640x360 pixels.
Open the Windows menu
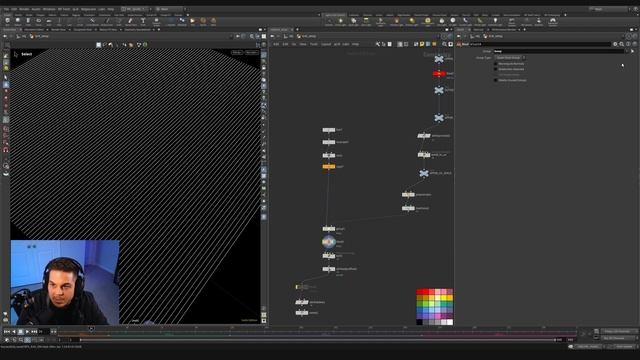click(49, 9)
